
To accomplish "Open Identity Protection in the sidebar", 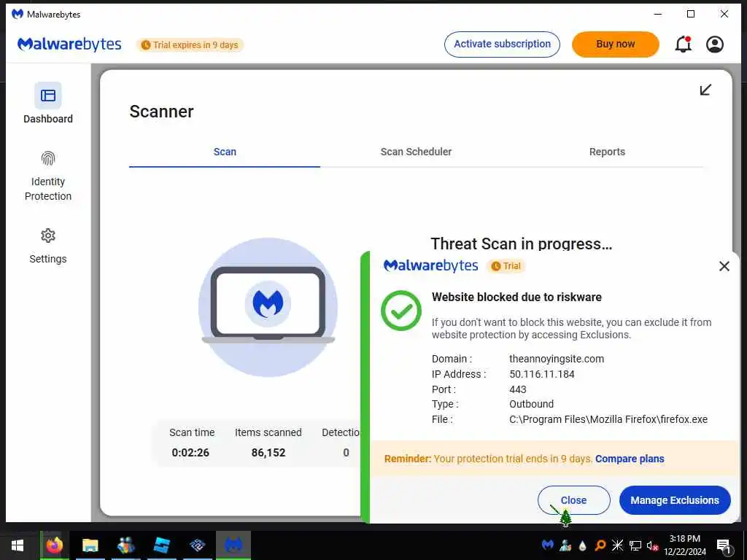I will tap(48, 176).
